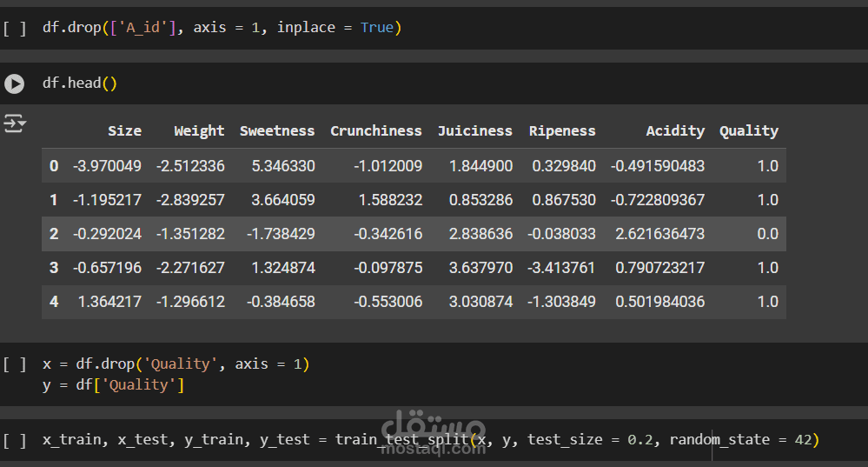Click the Sweetness value 5.346330

tap(283, 165)
